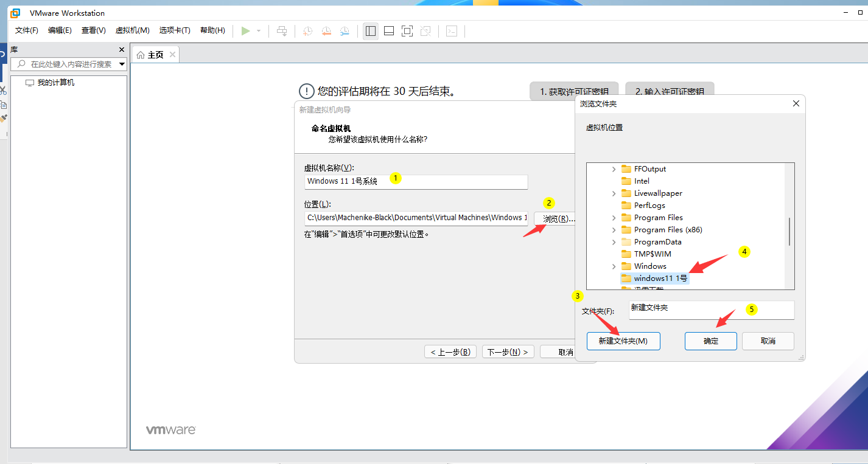The width and height of the screenshot is (868, 464).
Task: Expand the Program Files folder chevron
Action: (614, 218)
